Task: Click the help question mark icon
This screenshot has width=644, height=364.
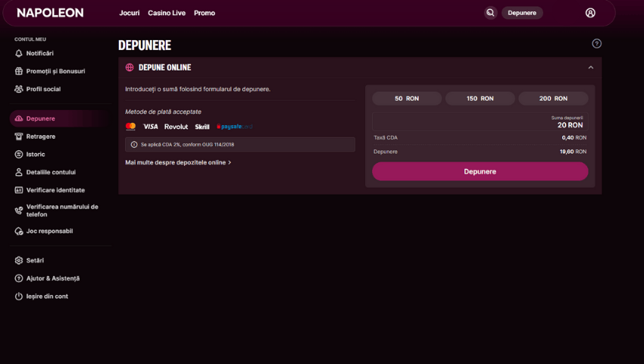Action: (x=596, y=44)
